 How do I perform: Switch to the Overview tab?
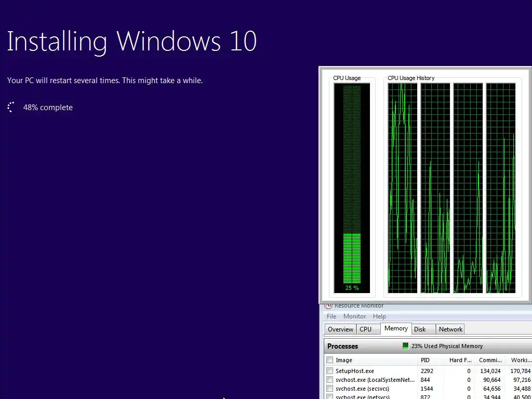click(340, 329)
